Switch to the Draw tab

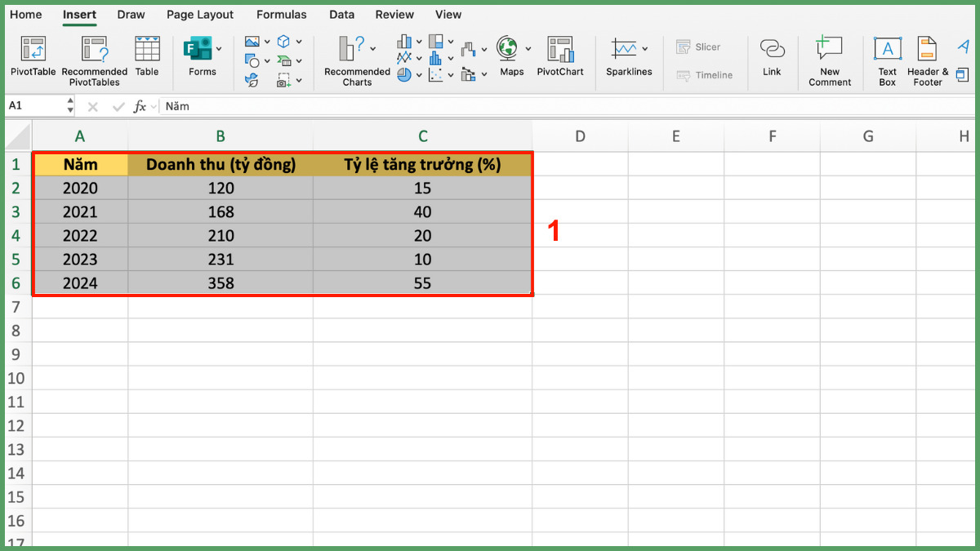[x=131, y=15]
